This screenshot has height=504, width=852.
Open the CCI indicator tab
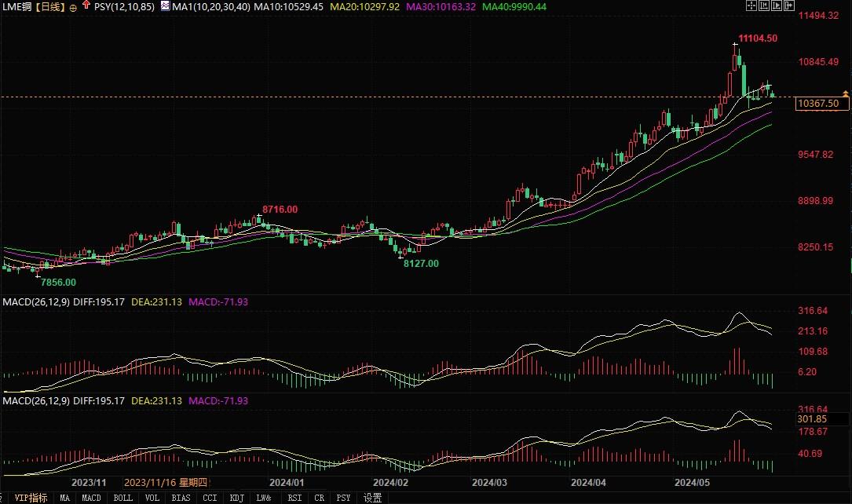click(210, 498)
